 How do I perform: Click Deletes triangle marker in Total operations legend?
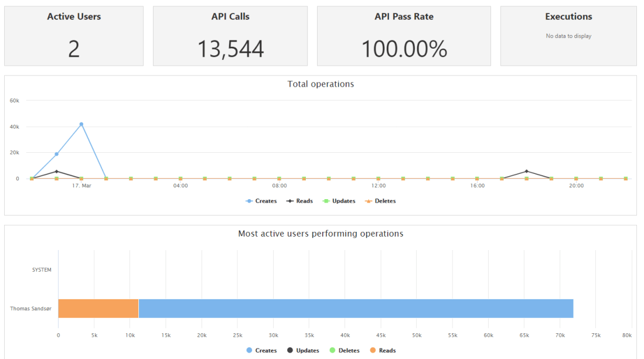[x=369, y=201]
